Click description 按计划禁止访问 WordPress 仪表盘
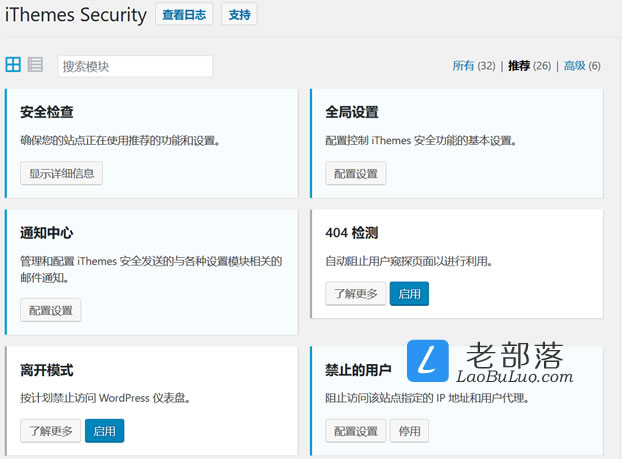 pyautogui.click(x=105, y=398)
